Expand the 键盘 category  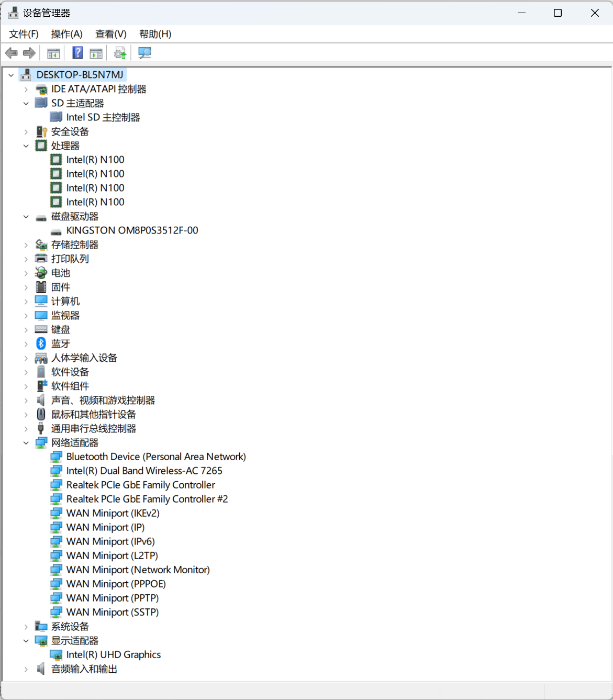tap(26, 330)
